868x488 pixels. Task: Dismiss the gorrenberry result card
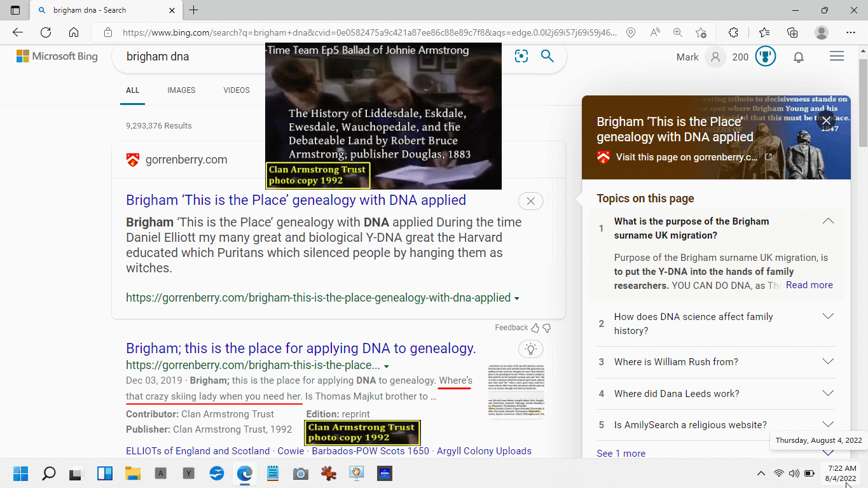[x=531, y=201]
